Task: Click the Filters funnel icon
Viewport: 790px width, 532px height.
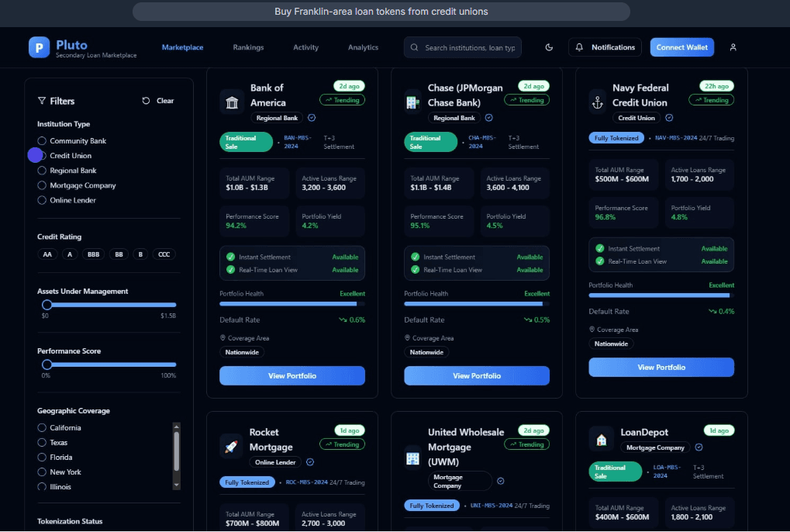Action: click(x=42, y=101)
